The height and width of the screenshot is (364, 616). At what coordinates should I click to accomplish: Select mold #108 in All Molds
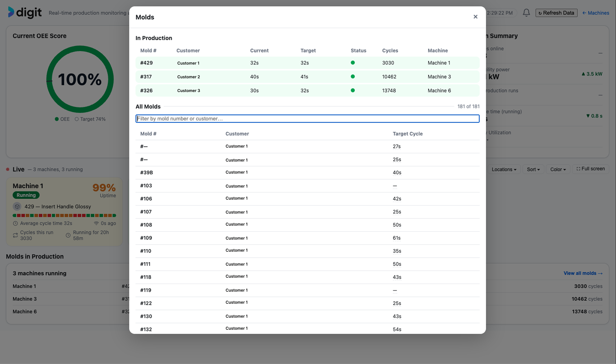click(x=307, y=225)
